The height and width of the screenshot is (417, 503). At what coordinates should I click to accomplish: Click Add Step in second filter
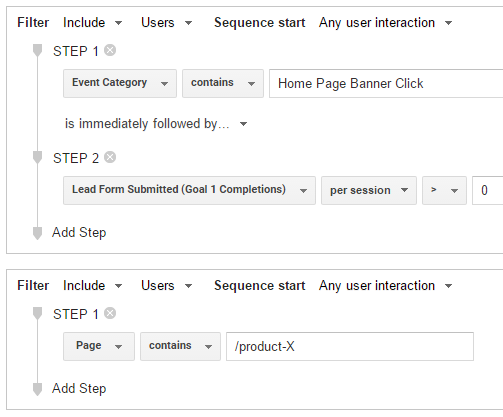(79, 389)
